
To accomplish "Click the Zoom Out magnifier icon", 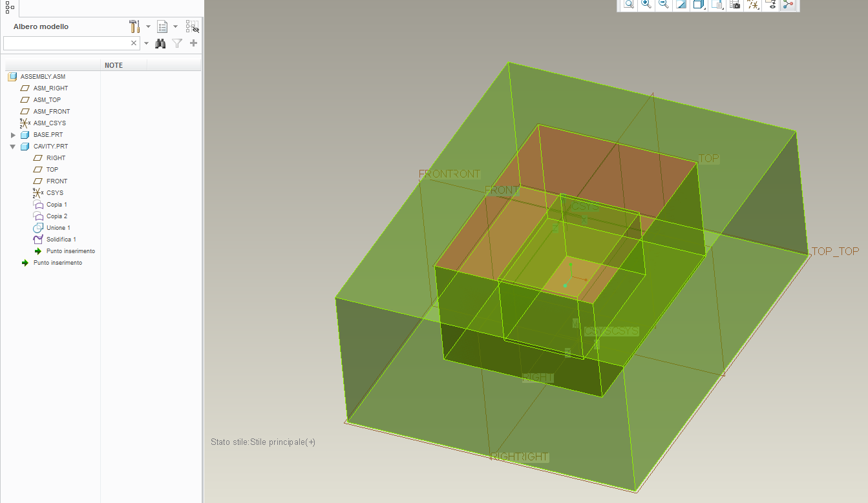I will 663,4.
